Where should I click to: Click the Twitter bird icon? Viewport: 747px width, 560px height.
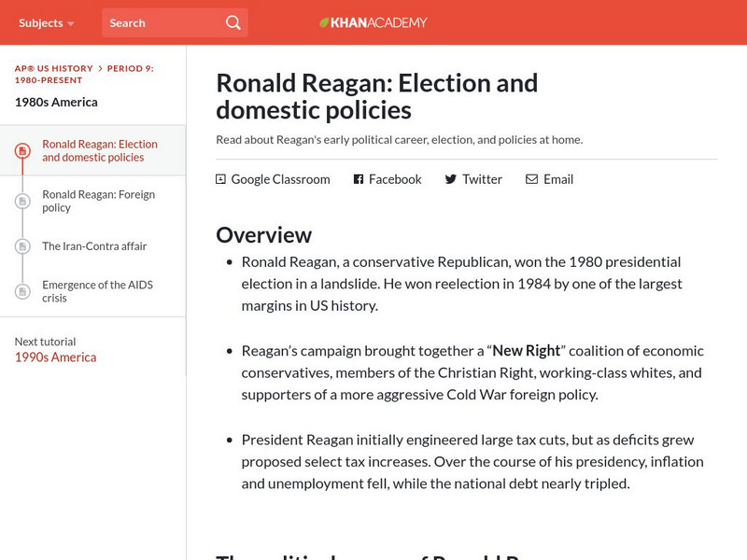[x=451, y=179]
